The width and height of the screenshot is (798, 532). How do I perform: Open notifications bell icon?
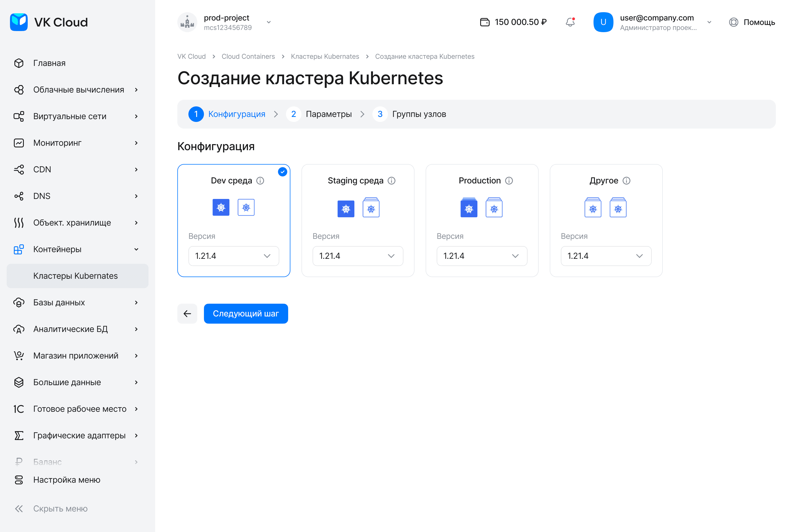point(570,22)
